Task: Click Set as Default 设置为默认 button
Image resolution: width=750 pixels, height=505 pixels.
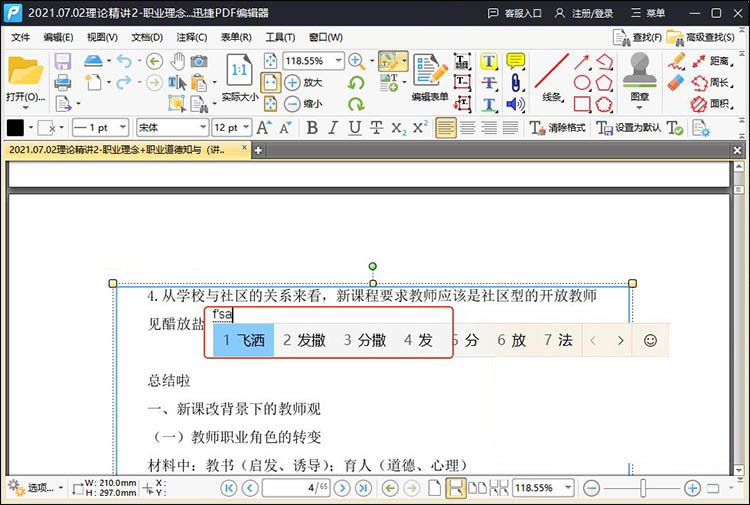Action: click(x=629, y=128)
